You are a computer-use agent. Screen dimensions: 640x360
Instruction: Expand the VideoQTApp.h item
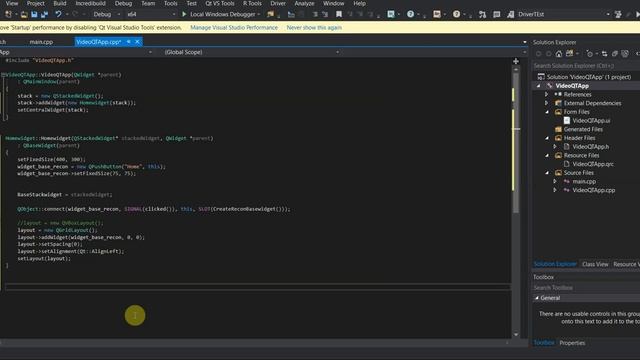[555, 147]
